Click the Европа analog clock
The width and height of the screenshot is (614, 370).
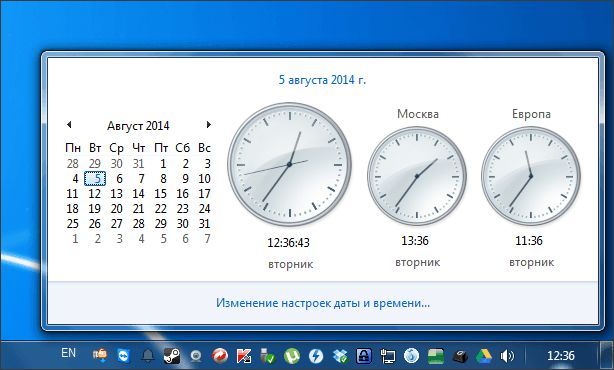click(531, 176)
